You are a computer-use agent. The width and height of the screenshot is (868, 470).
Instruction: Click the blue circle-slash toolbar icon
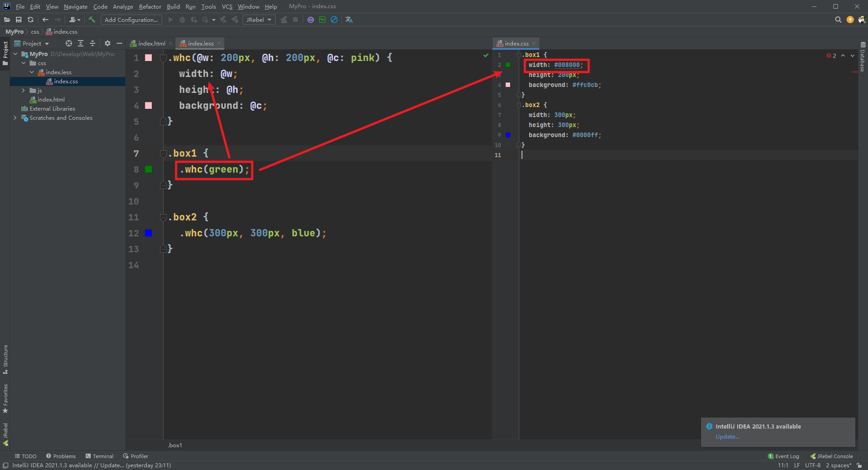[x=334, y=20]
